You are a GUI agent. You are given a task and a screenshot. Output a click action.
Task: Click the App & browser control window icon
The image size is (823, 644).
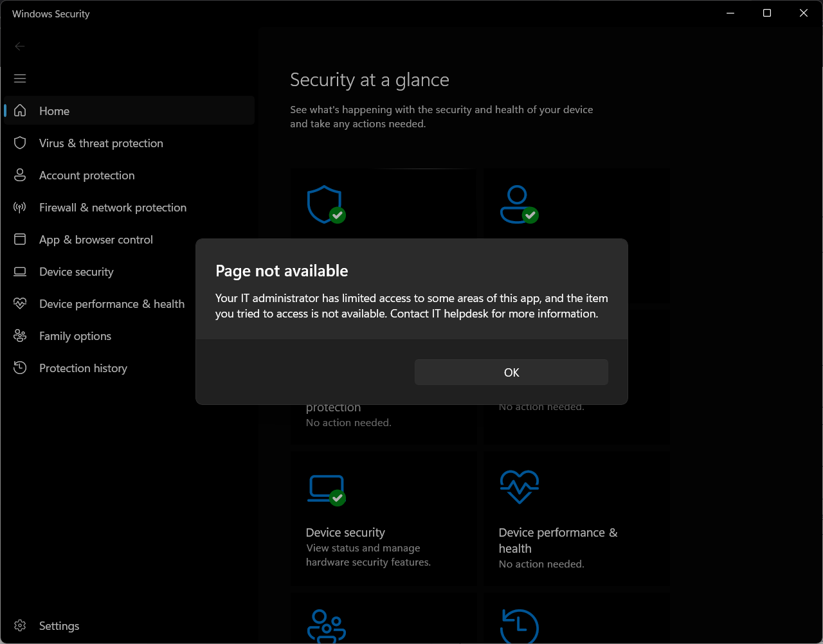[20, 239]
